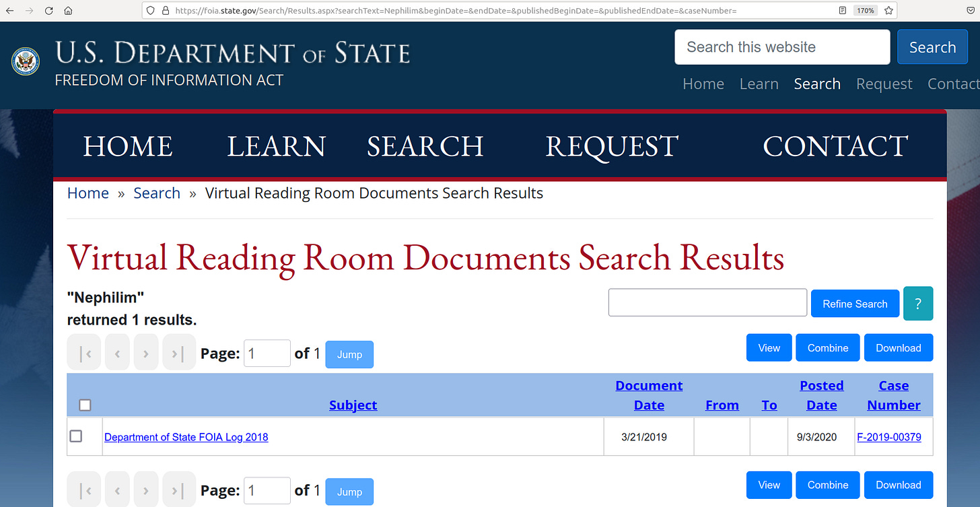
Task: Open HOME in the main navigation bar
Action: [128, 146]
